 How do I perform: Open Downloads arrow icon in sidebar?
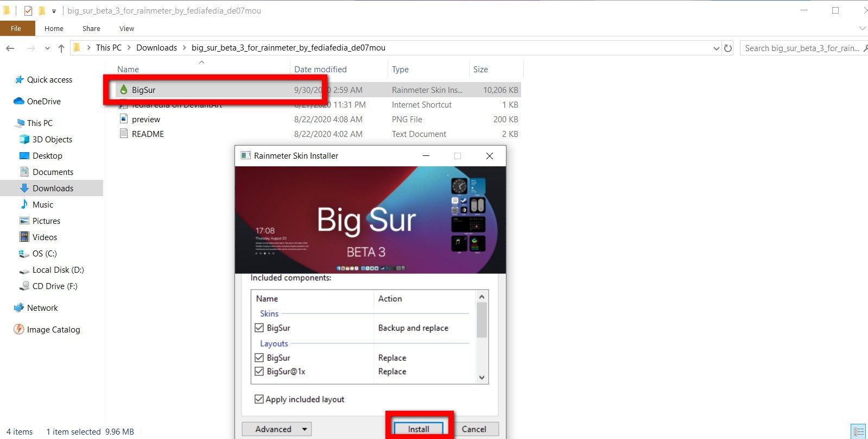pyautogui.click(x=24, y=188)
